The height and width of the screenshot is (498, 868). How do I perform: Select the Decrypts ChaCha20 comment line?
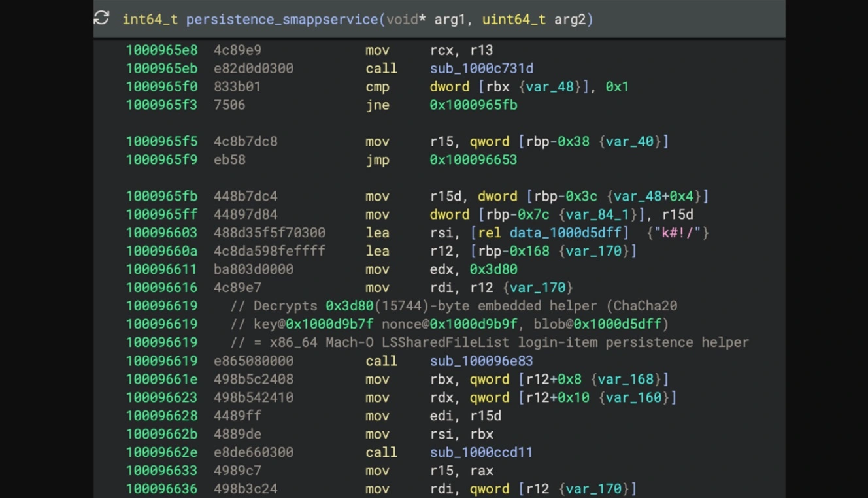pos(454,307)
